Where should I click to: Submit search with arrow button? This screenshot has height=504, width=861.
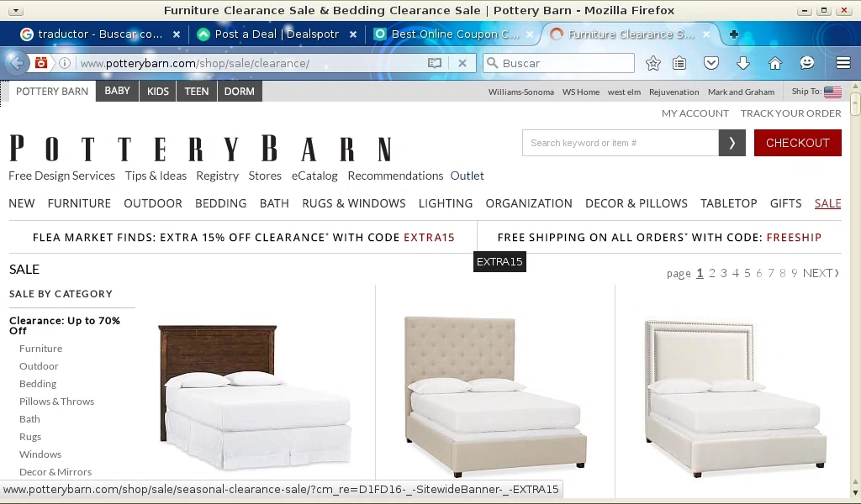click(x=732, y=143)
